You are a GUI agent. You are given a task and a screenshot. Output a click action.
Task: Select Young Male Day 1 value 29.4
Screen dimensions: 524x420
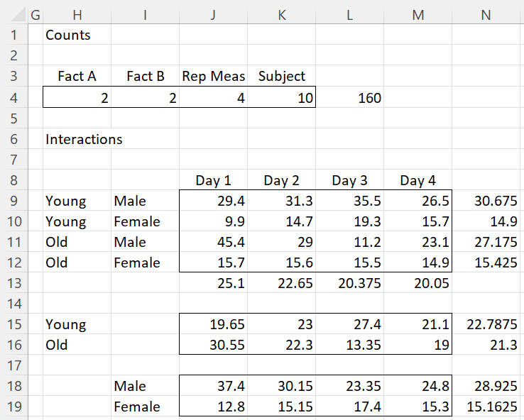[x=213, y=201]
